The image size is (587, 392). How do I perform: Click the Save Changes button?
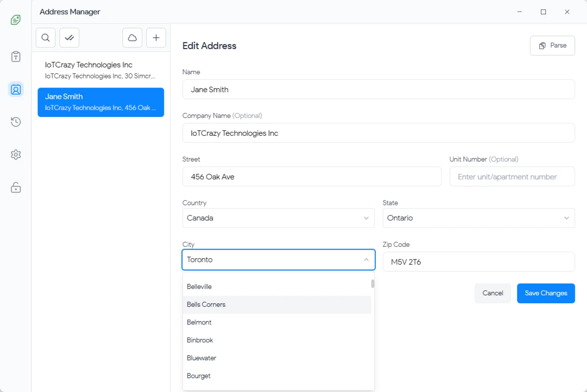546,293
